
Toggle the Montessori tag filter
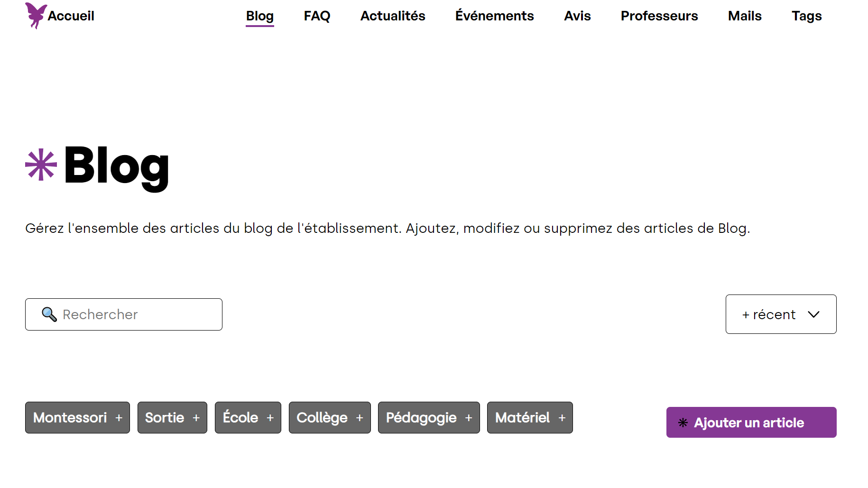pos(77,417)
